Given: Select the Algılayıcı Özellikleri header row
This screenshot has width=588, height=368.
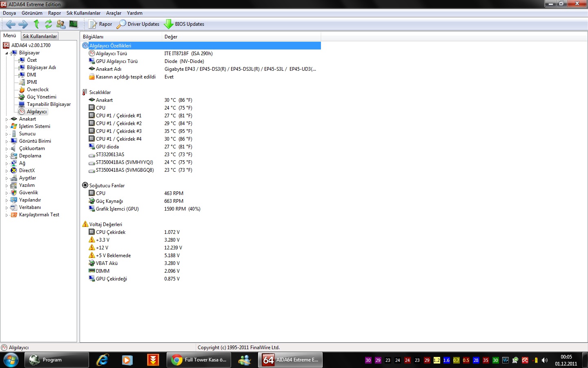Looking at the screenshot, I should (x=201, y=46).
